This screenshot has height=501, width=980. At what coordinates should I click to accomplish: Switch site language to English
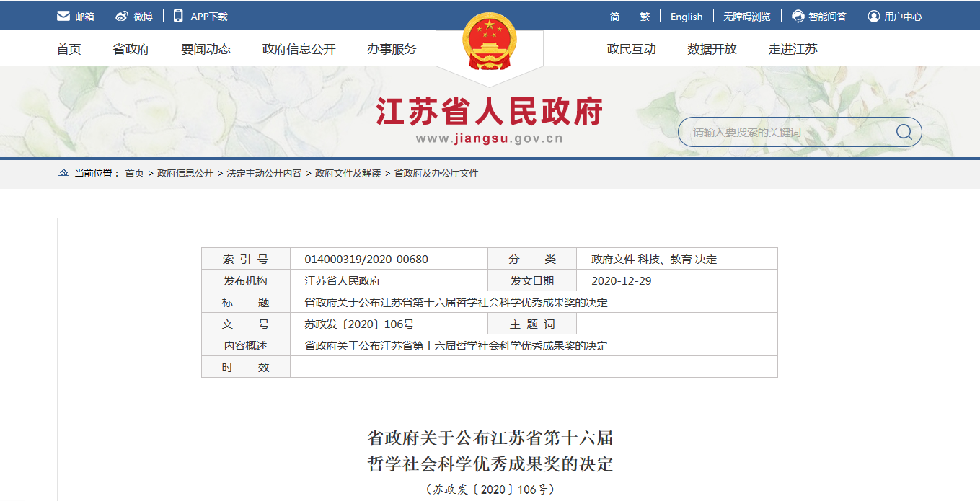[687, 17]
